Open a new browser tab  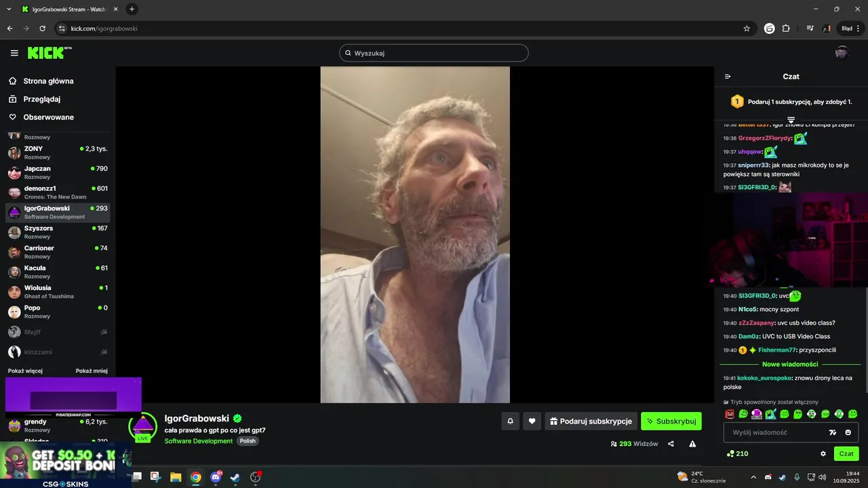click(132, 9)
